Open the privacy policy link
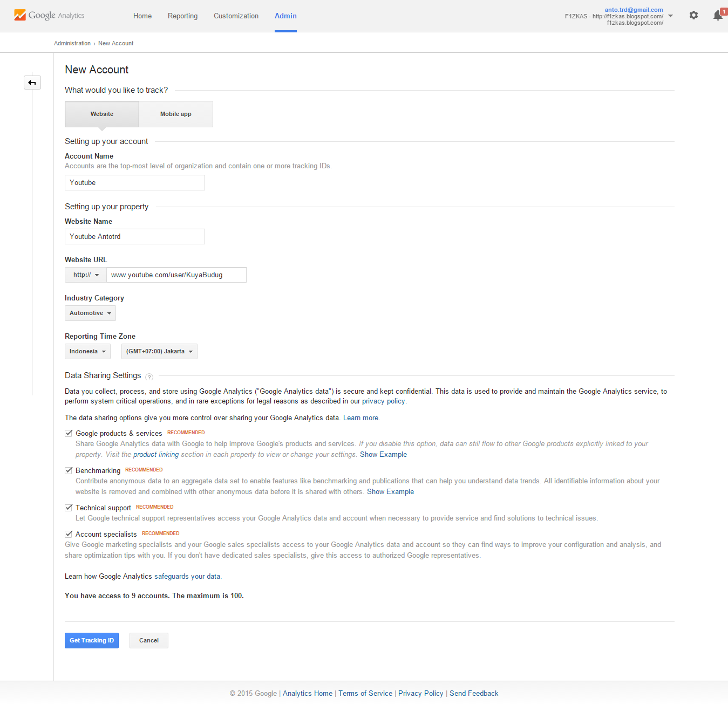 [383, 401]
